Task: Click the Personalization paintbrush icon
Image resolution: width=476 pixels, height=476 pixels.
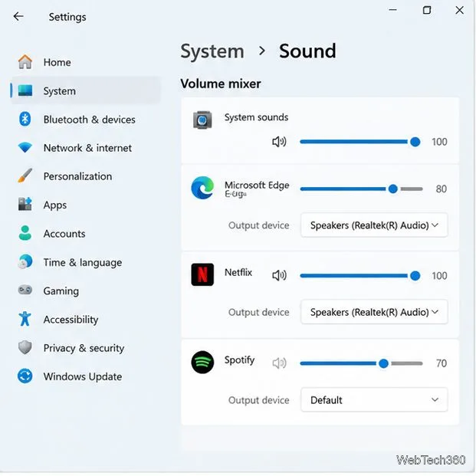Action: (x=25, y=176)
